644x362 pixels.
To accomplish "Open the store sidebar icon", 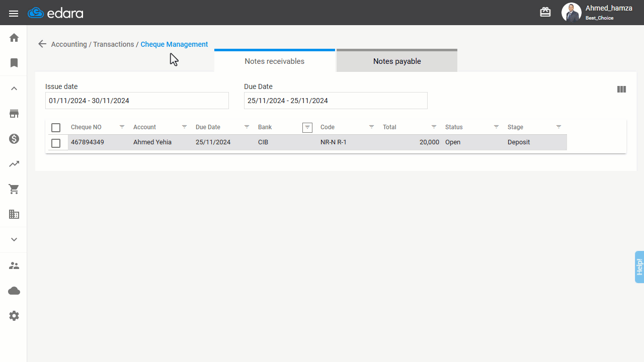I will [x=14, y=114].
